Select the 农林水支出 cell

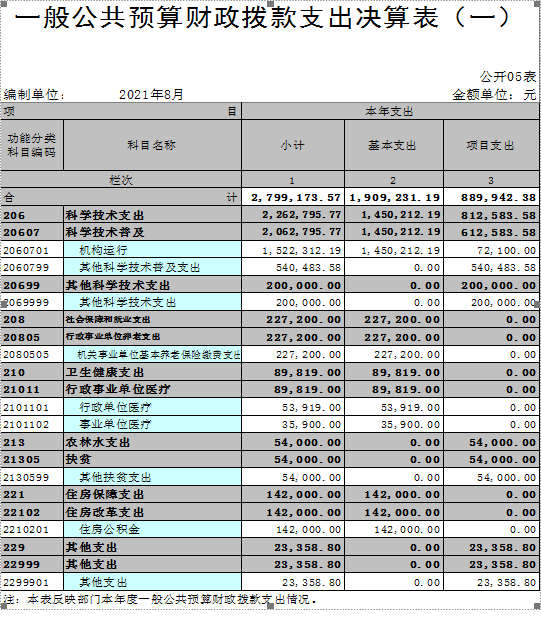tap(152, 442)
